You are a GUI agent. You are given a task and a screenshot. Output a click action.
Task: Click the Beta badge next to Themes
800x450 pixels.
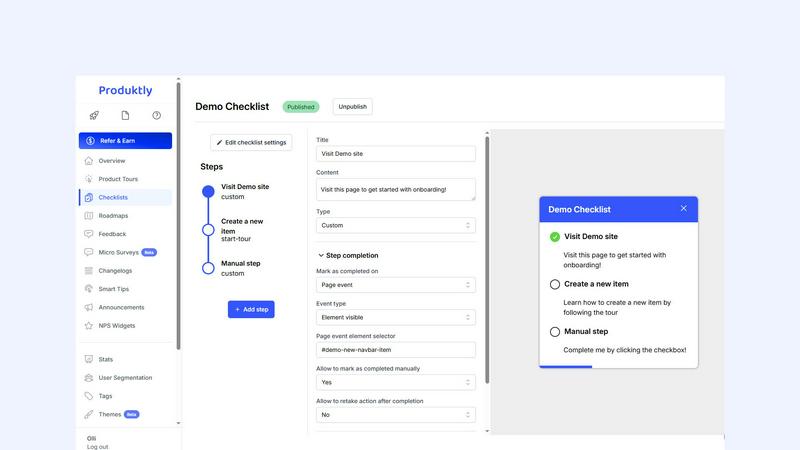[x=132, y=414]
